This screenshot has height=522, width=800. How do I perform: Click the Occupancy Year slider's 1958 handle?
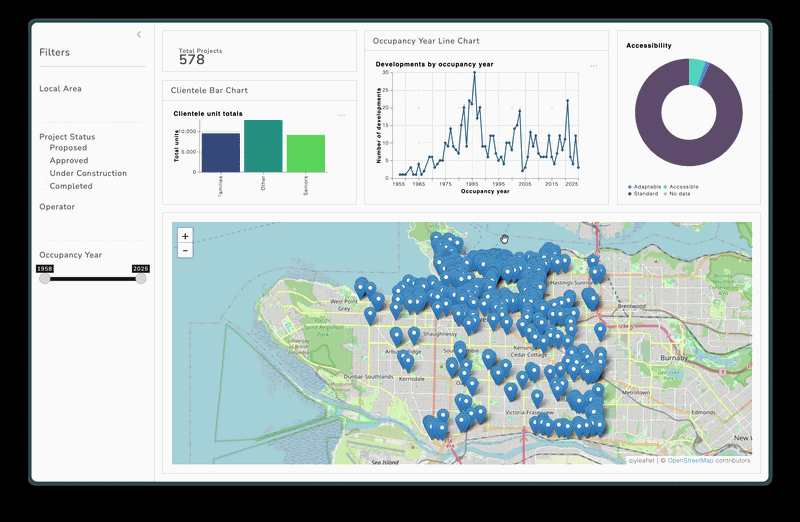(45, 279)
